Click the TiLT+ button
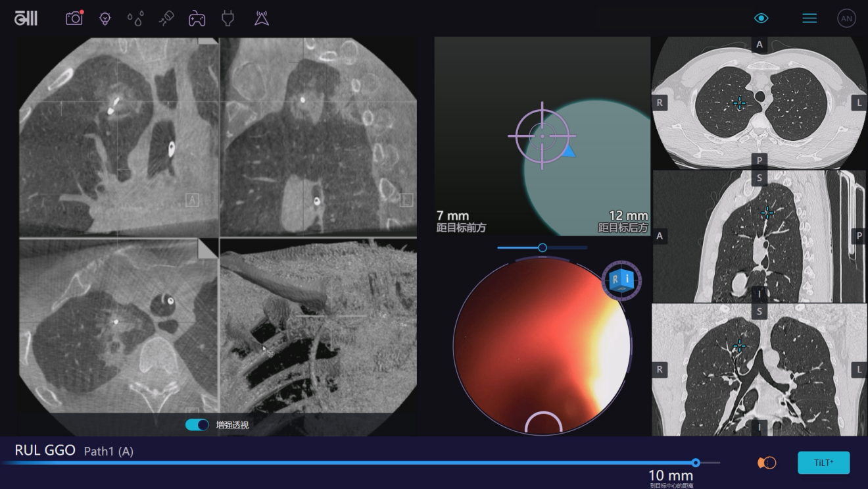This screenshot has height=489, width=868. [824, 463]
